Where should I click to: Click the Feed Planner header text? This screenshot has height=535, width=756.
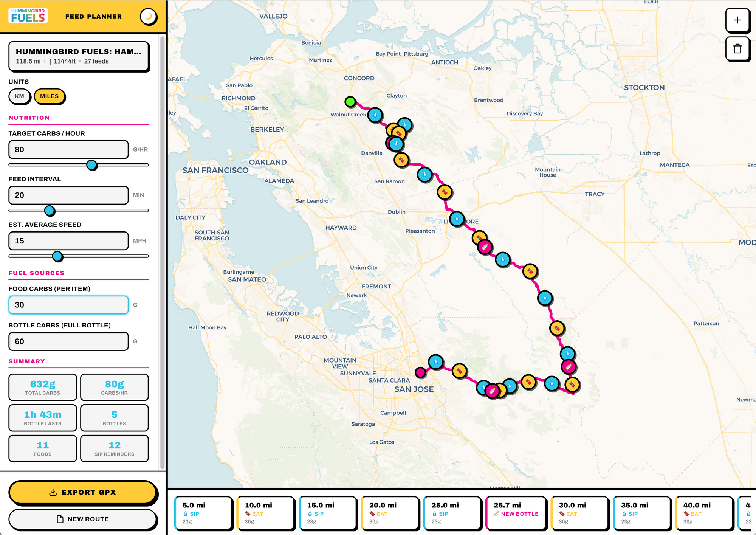pos(94,16)
